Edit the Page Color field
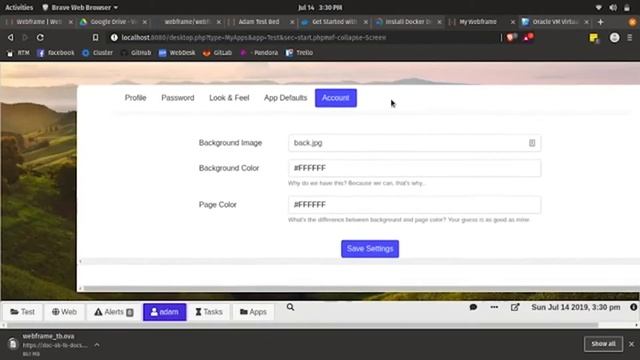Image resolution: width=640 pixels, height=360 pixels. click(x=414, y=204)
